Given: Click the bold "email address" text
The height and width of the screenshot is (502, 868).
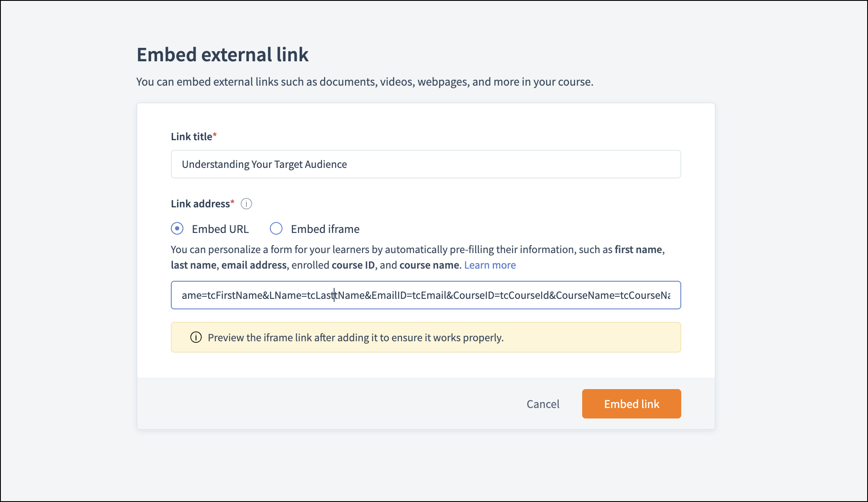Looking at the screenshot, I should point(254,265).
